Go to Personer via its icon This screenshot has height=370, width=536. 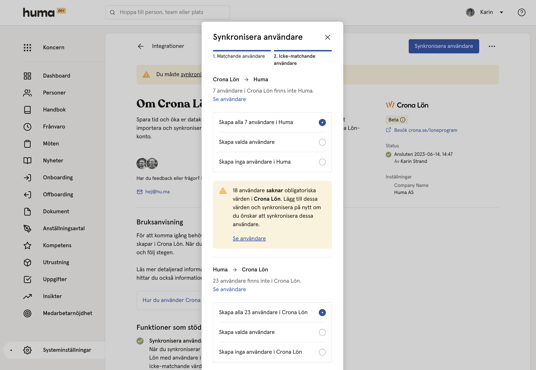(27, 93)
